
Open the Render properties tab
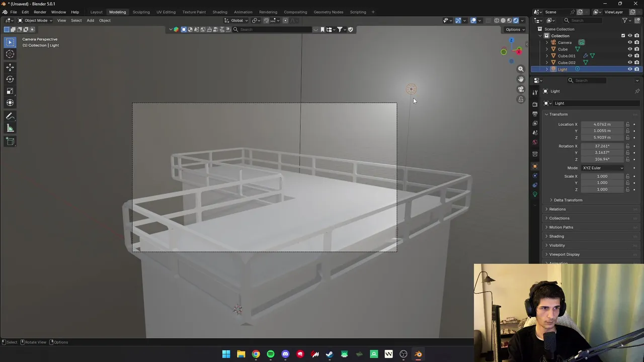(x=535, y=104)
